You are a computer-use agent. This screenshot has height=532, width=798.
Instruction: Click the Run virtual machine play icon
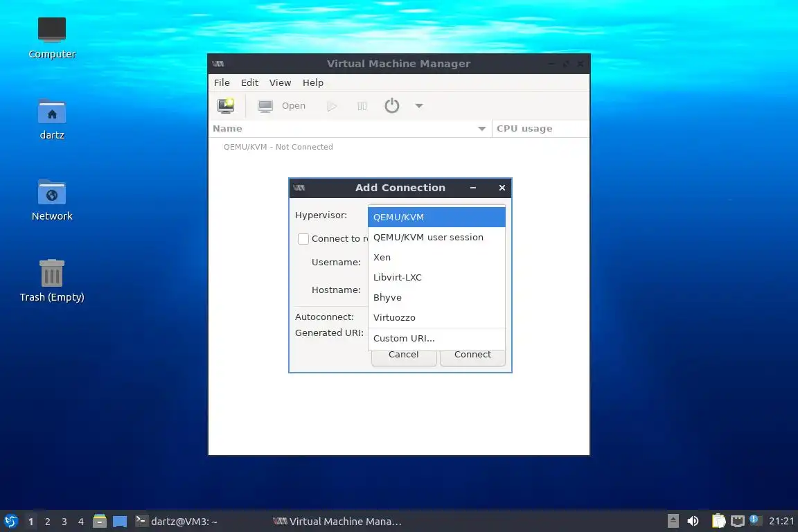332,106
